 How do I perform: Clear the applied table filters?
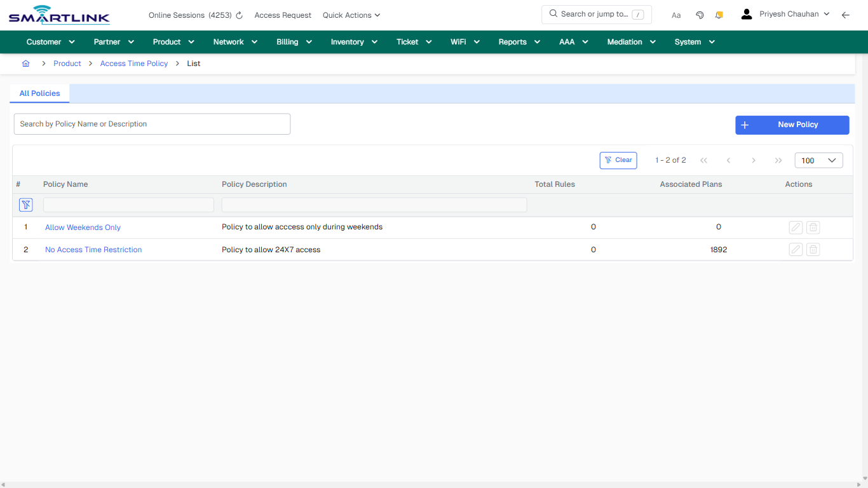pyautogui.click(x=618, y=160)
